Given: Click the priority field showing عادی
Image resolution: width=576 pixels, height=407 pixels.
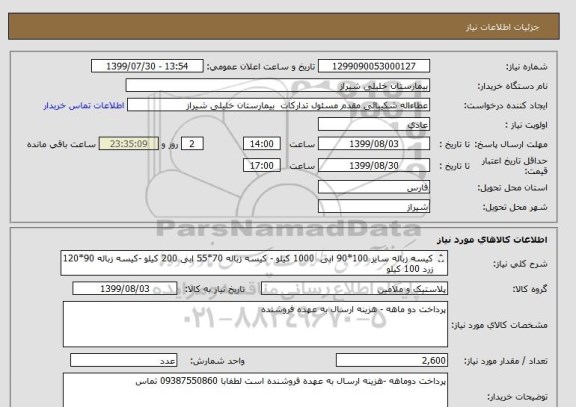Looking at the screenshot, I should pos(374,125).
